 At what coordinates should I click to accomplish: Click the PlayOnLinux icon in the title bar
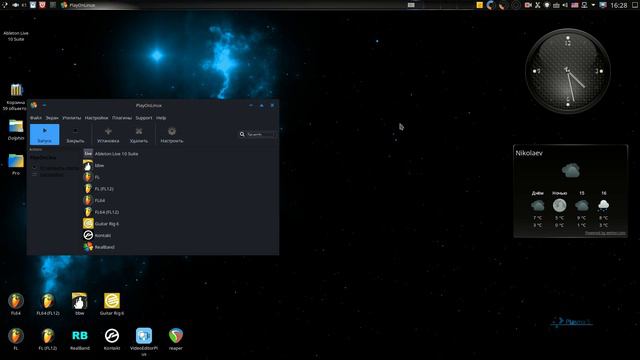[x=34, y=105]
